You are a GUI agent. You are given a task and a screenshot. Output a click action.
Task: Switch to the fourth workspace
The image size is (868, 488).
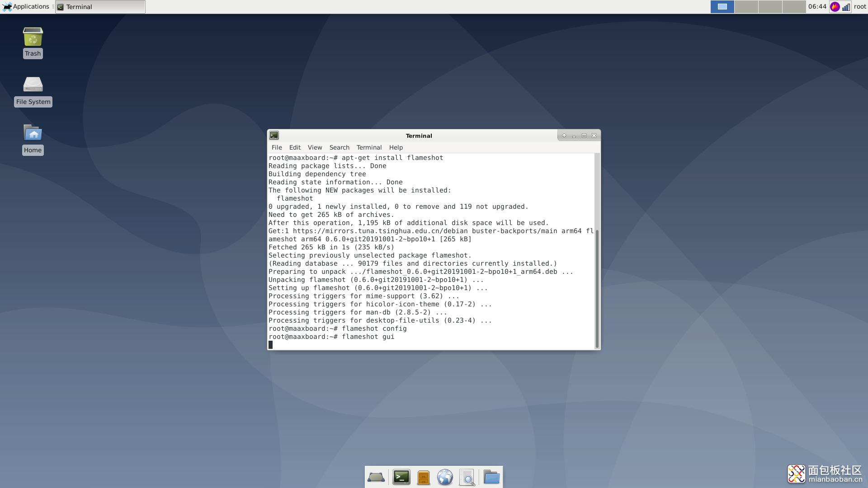click(x=794, y=7)
